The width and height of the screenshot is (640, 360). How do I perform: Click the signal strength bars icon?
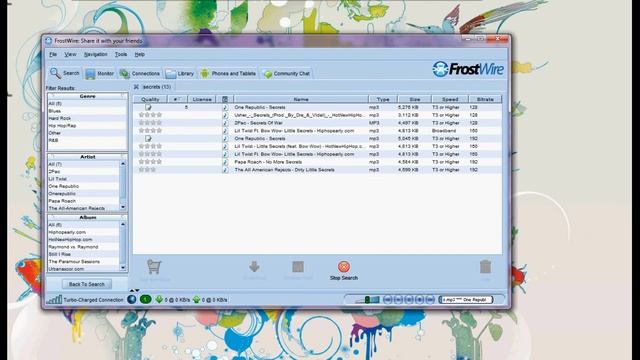point(54,300)
